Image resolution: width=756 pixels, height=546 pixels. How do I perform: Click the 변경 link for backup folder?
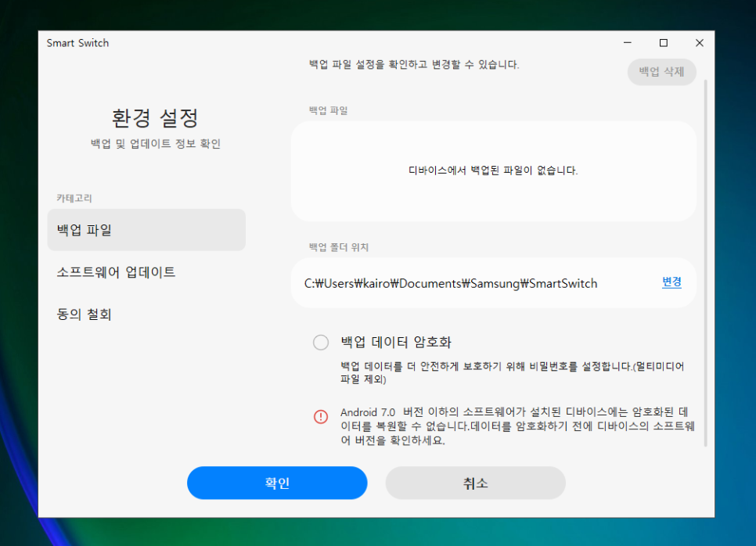671,282
